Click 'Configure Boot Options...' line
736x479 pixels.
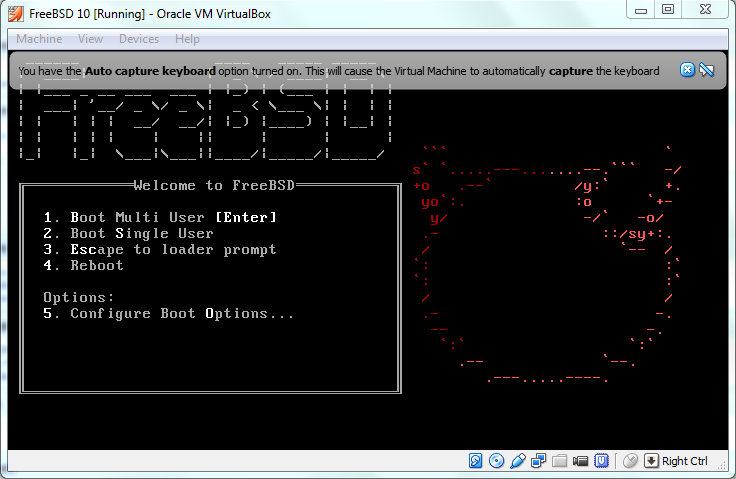pyautogui.click(x=169, y=313)
